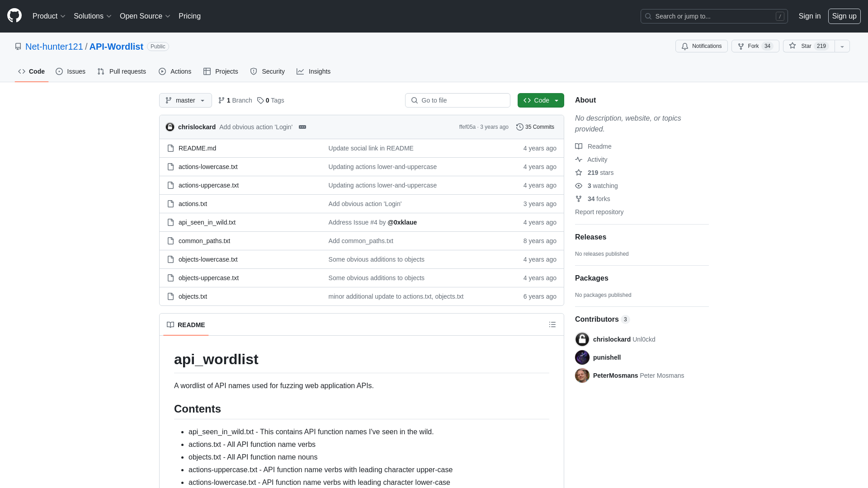Click punishell's contributor avatar
Screen dimensions: 868x488
click(x=582, y=357)
